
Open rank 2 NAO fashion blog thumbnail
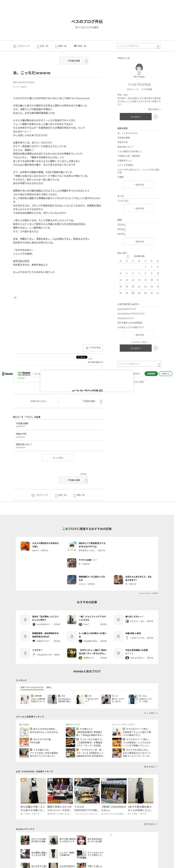[x=52, y=699]
